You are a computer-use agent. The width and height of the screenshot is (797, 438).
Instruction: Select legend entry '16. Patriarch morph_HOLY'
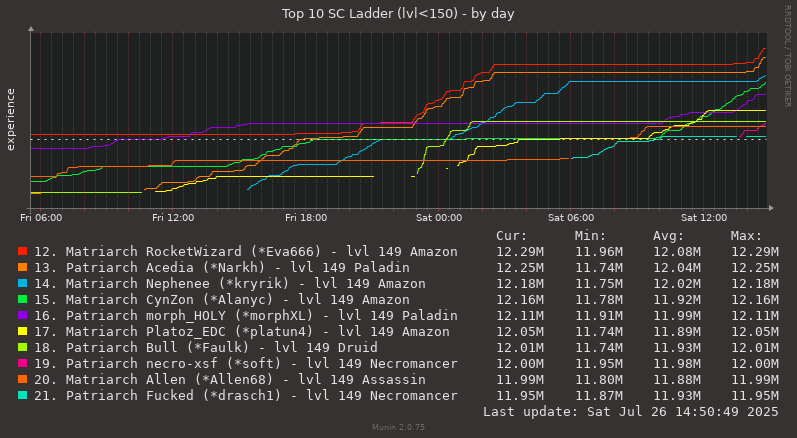246,316
